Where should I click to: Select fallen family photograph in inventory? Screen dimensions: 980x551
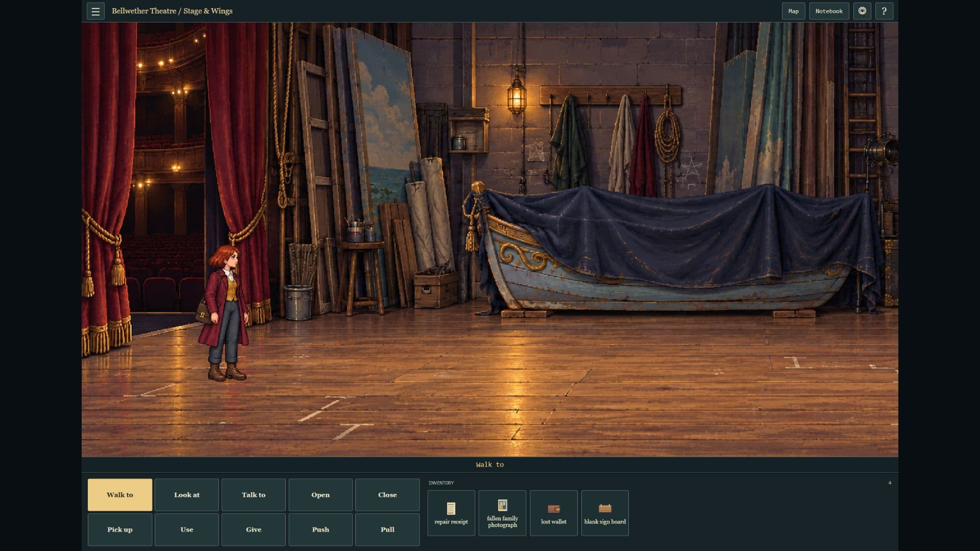(x=502, y=513)
